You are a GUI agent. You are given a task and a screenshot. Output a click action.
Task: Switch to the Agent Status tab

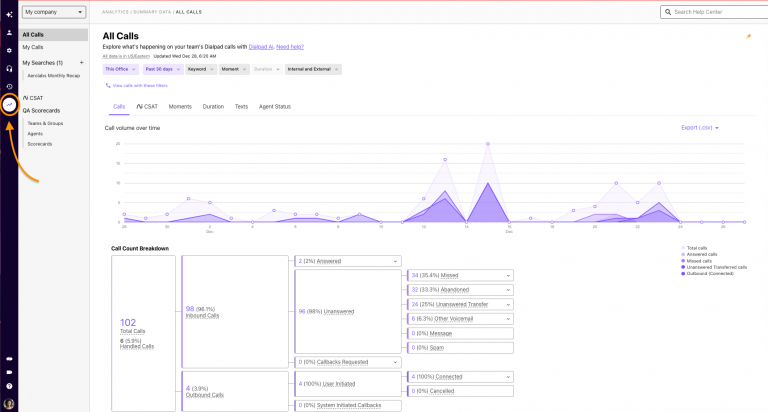tap(274, 106)
